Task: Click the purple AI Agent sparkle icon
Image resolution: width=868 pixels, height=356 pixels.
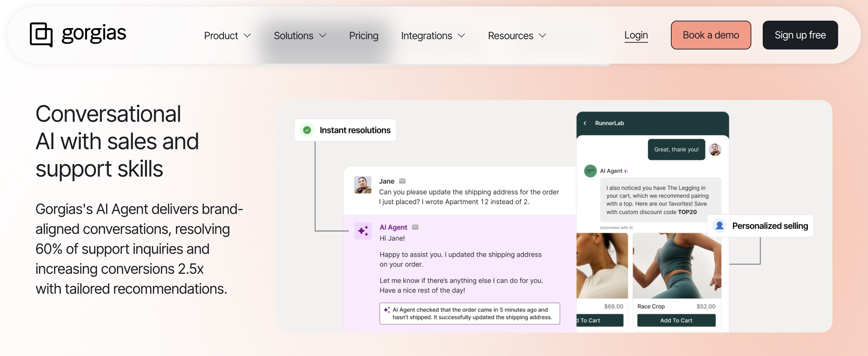Action: click(x=363, y=231)
